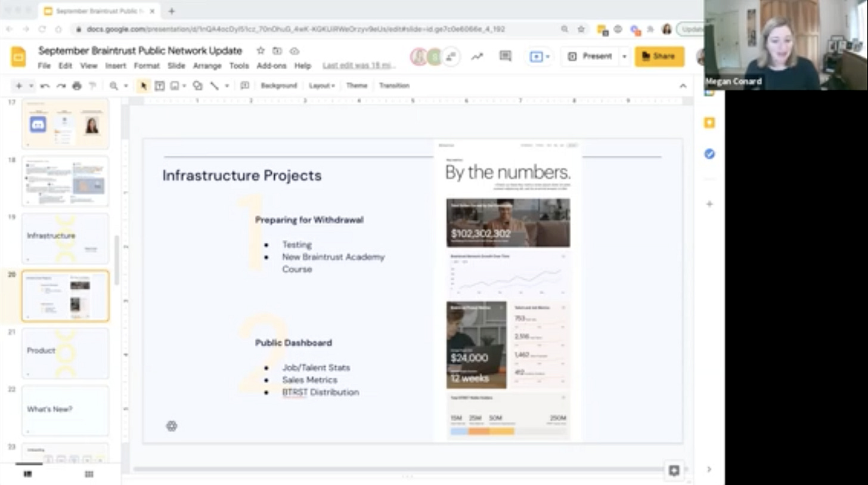This screenshot has height=485, width=868.
Task: Reload the browser page
Action: [x=42, y=29]
